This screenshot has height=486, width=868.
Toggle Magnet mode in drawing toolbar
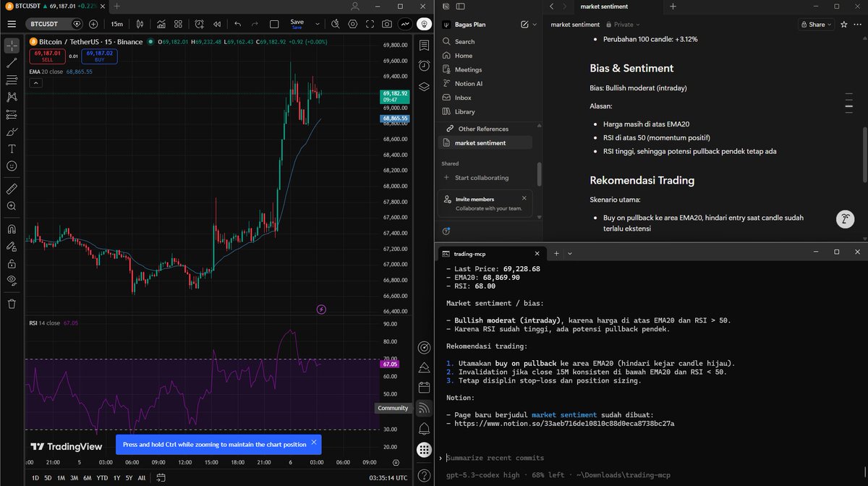click(12, 229)
